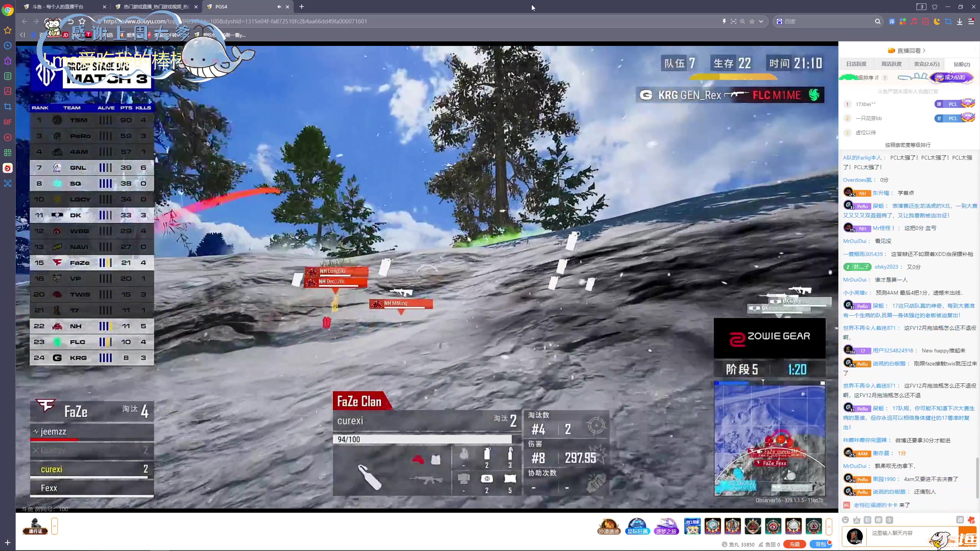Open the green notes icon in left sidebar

pyautogui.click(x=8, y=76)
